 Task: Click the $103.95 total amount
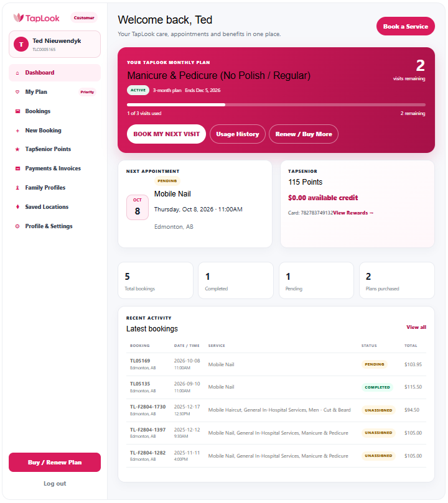point(413,364)
